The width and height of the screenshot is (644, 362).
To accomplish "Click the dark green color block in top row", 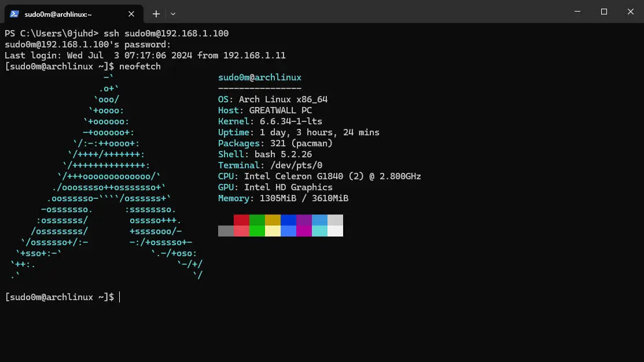I will point(257,220).
